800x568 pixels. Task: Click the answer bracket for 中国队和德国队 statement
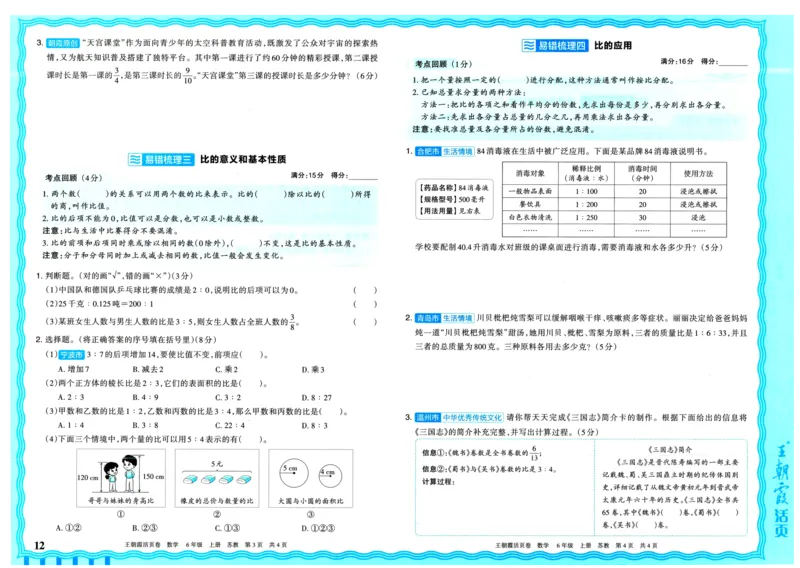pos(365,290)
